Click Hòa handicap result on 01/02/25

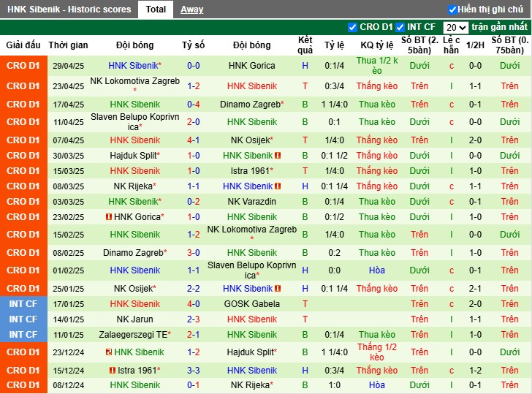coord(376,270)
